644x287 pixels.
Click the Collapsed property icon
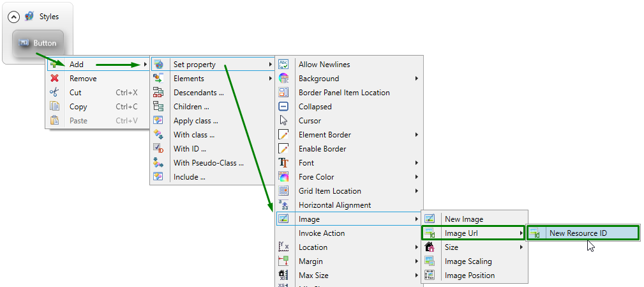pyautogui.click(x=284, y=107)
